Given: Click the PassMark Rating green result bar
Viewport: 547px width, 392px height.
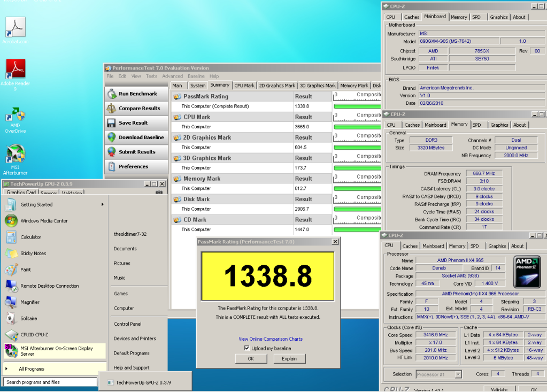Looking at the screenshot, I should click(357, 106).
